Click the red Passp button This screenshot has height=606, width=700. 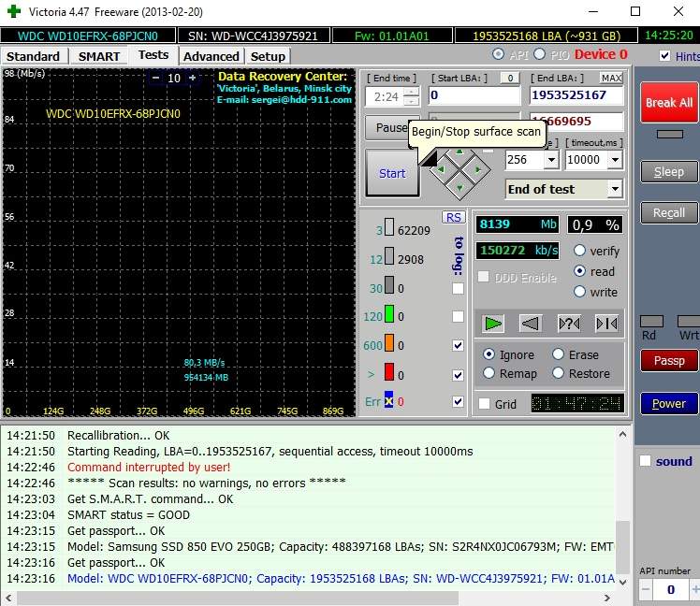click(x=669, y=360)
